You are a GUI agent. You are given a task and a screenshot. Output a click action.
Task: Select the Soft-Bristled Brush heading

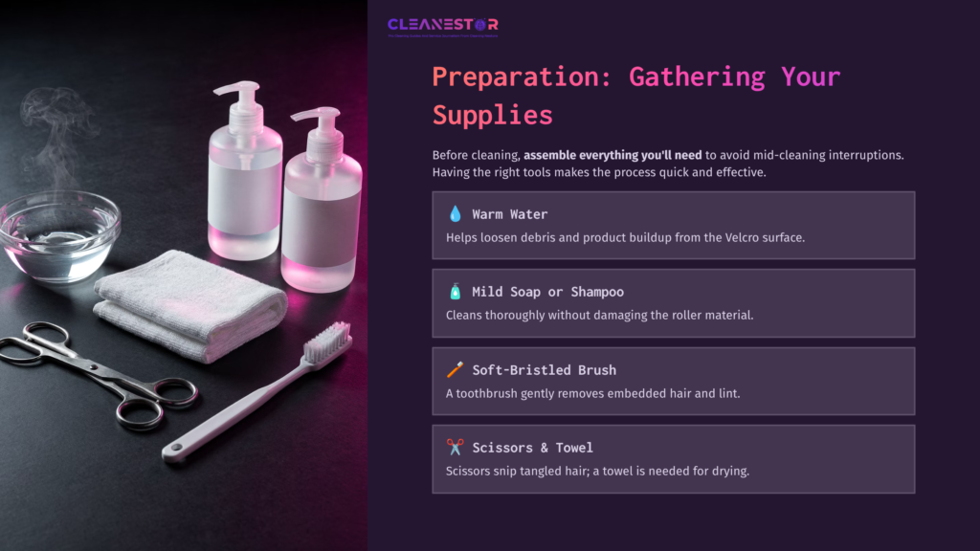click(x=544, y=370)
